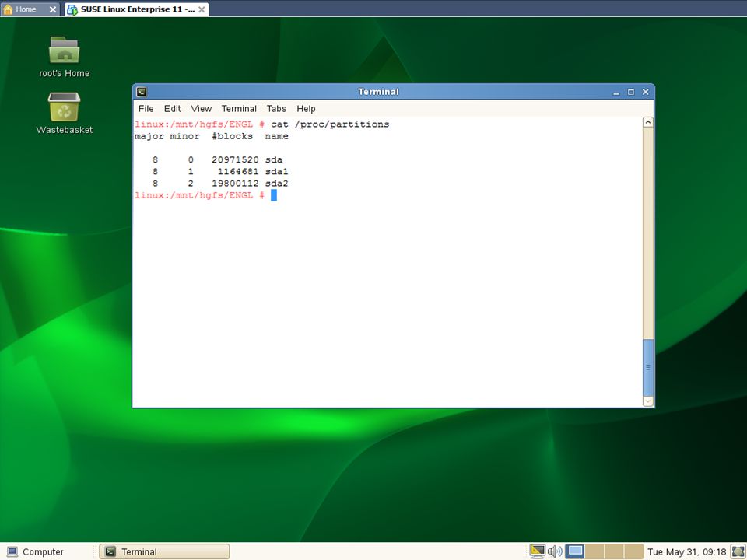The image size is (747, 560).
Task: Open the Tabs menu in Terminal
Action: 276,109
